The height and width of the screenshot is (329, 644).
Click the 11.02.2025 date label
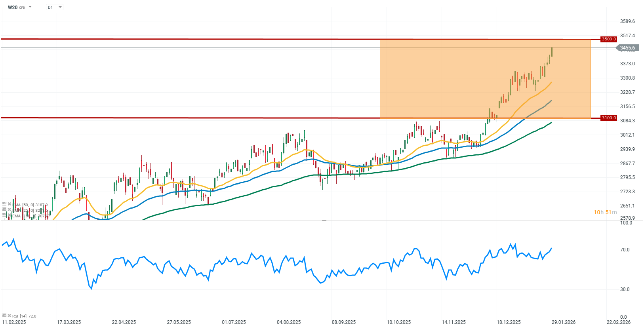click(x=14, y=322)
